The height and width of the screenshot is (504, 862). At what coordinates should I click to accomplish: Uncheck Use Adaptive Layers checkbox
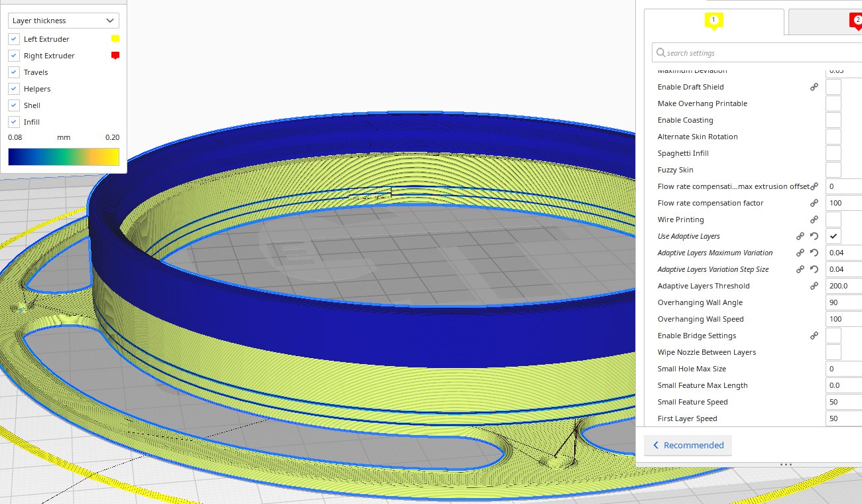click(833, 236)
